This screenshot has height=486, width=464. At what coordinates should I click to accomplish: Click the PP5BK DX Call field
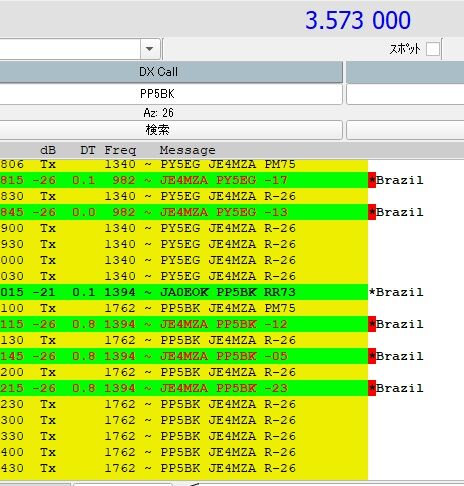(171, 94)
